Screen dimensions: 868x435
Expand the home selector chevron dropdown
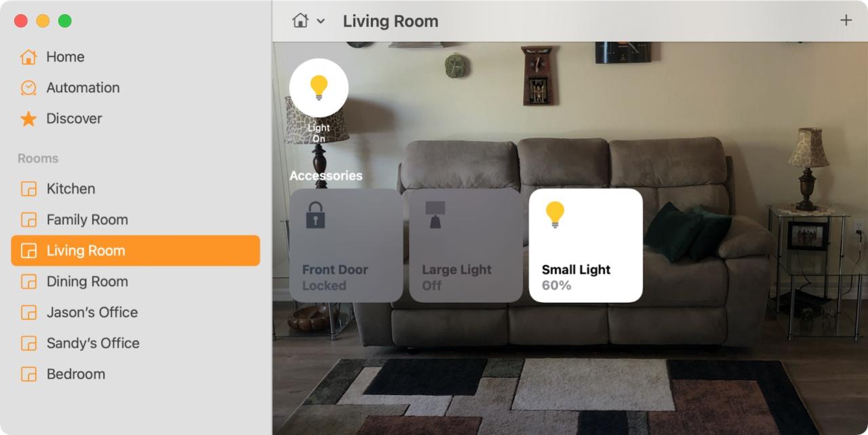pos(321,22)
